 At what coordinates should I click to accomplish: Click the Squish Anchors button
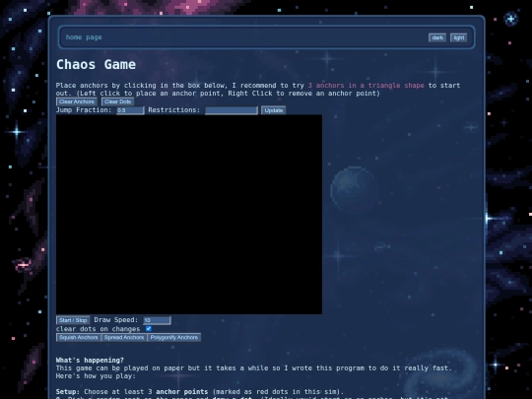[79, 338]
